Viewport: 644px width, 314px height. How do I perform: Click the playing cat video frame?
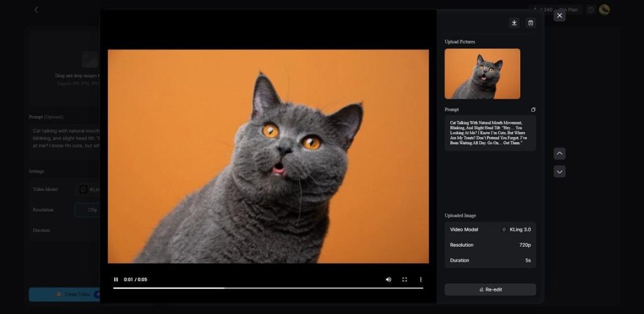pyautogui.click(x=268, y=156)
